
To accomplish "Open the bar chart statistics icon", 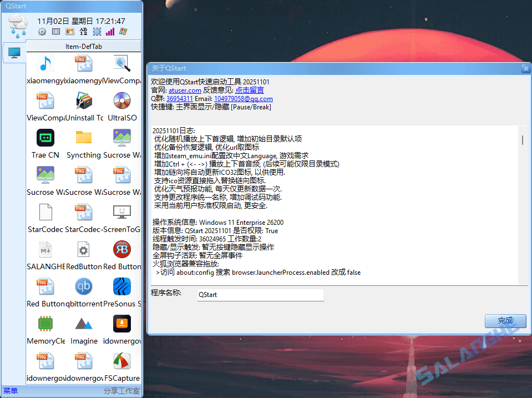I will tap(110, 32).
